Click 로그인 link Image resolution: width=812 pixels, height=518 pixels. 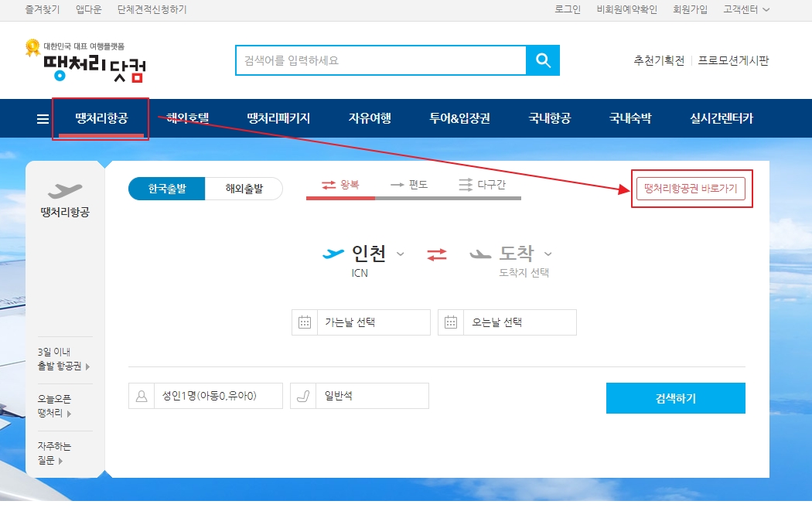pyautogui.click(x=568, y=9)
